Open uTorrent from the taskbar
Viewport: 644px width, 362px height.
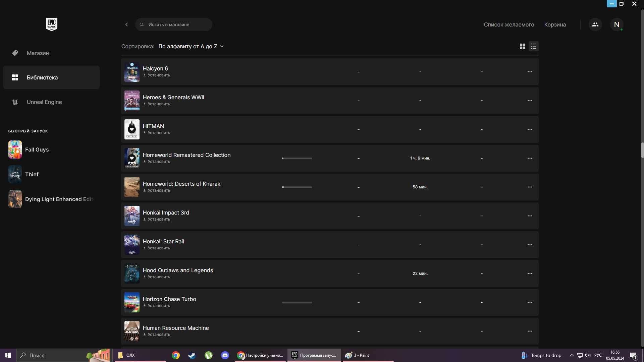209,355
